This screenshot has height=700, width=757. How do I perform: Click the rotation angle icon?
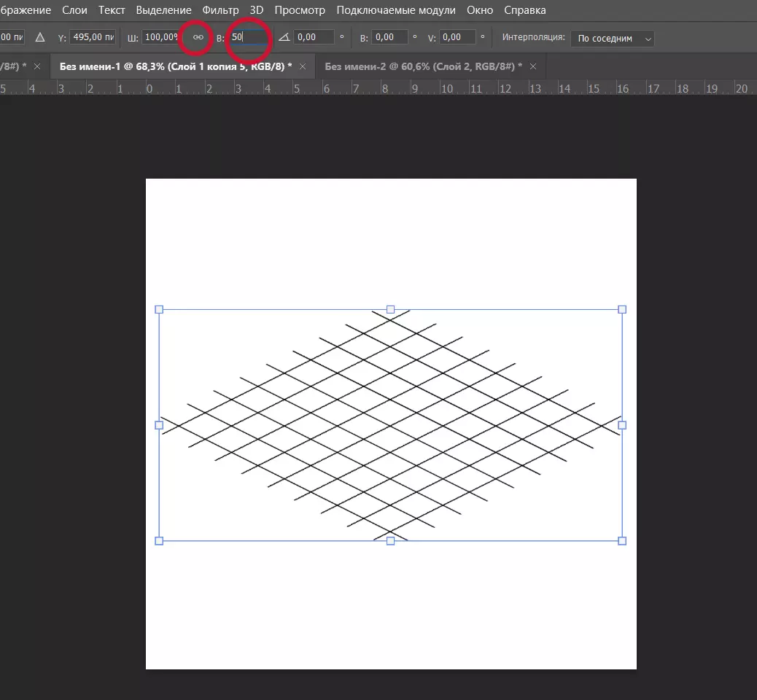tap(284, 37)
